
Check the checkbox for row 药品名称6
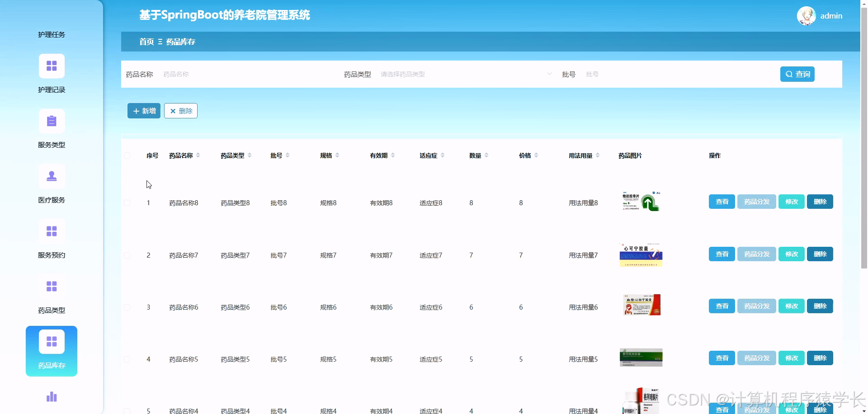pyautogui.click(x=127, y=307)
